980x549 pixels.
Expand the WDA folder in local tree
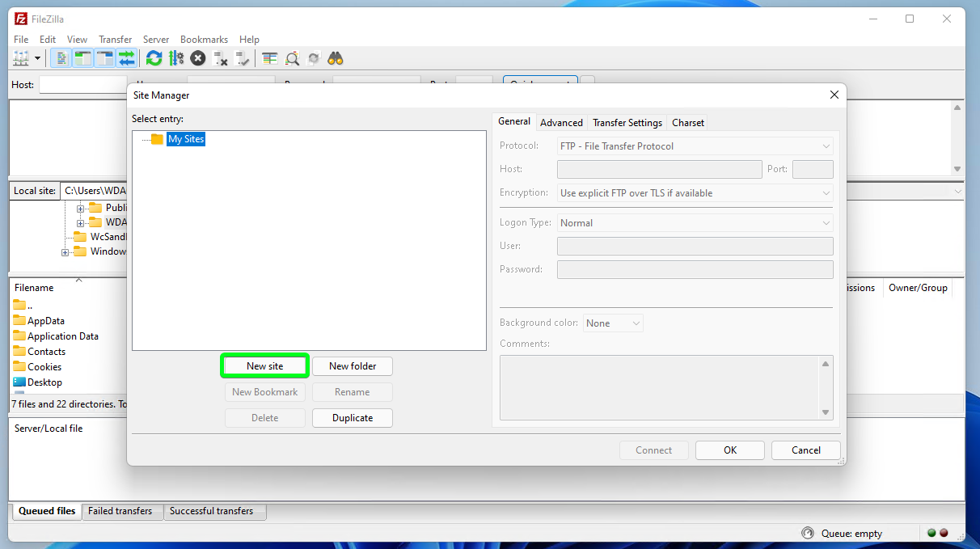(81, 222)
